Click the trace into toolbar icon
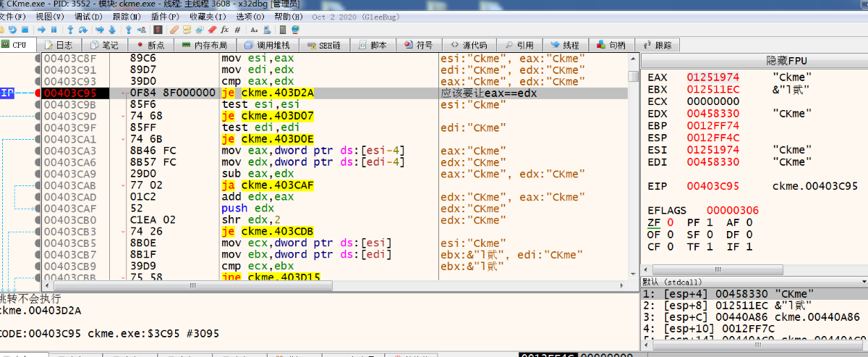The height and width of the screenshot is (357, 868). [x=99, y=30]
